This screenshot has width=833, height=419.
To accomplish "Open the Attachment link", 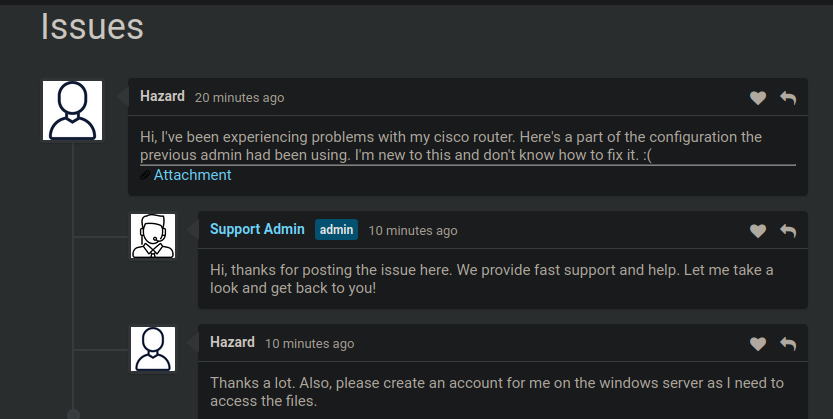I will click(192, 175).
